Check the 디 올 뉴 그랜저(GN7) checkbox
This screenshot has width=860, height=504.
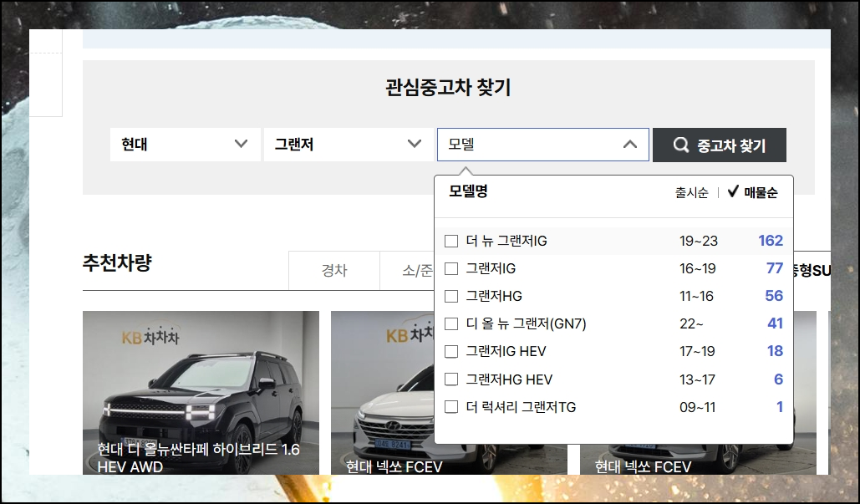coord(450,323)
